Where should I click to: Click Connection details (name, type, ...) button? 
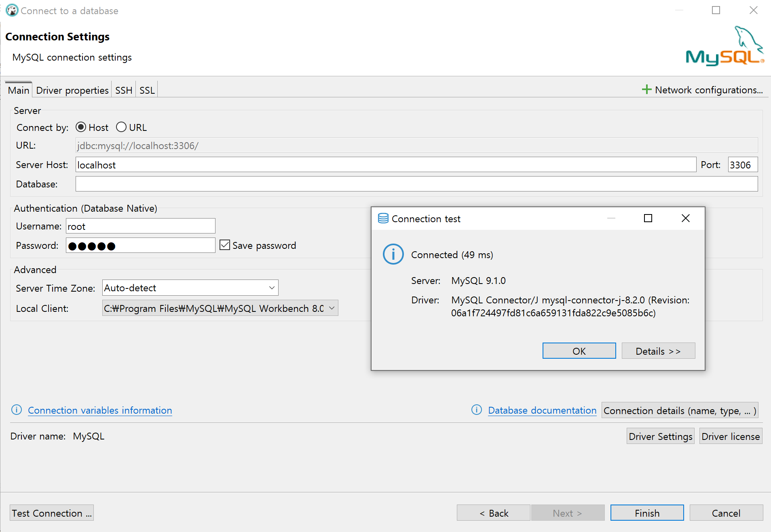click(x=680, y=410)
